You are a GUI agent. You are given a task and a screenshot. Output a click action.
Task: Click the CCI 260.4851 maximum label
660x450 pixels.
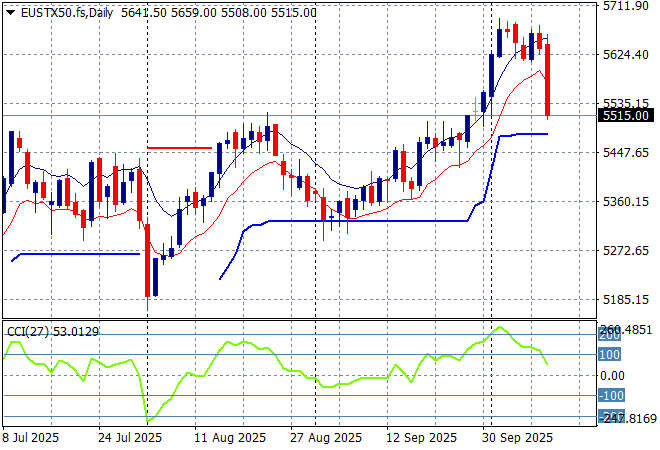point(625,329)
